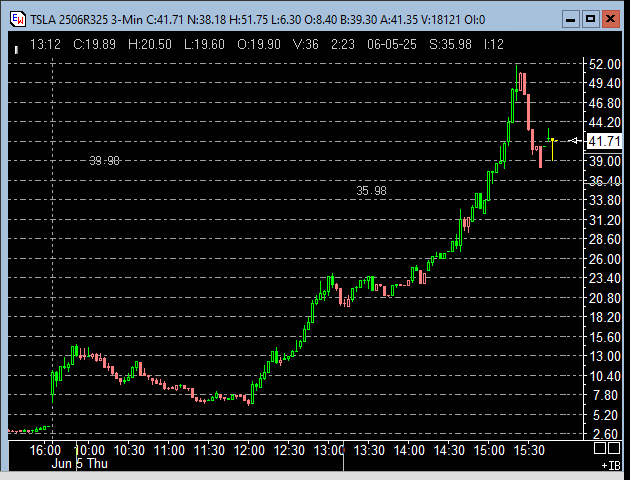Click the I:12 readout in info bar
630x480 pixels.
(494, 44)
